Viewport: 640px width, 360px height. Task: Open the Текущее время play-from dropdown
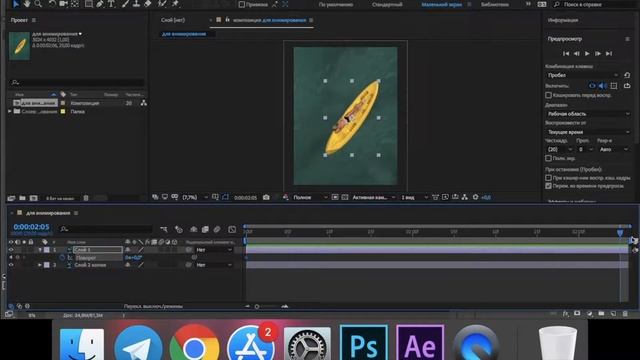pos(588,132)
